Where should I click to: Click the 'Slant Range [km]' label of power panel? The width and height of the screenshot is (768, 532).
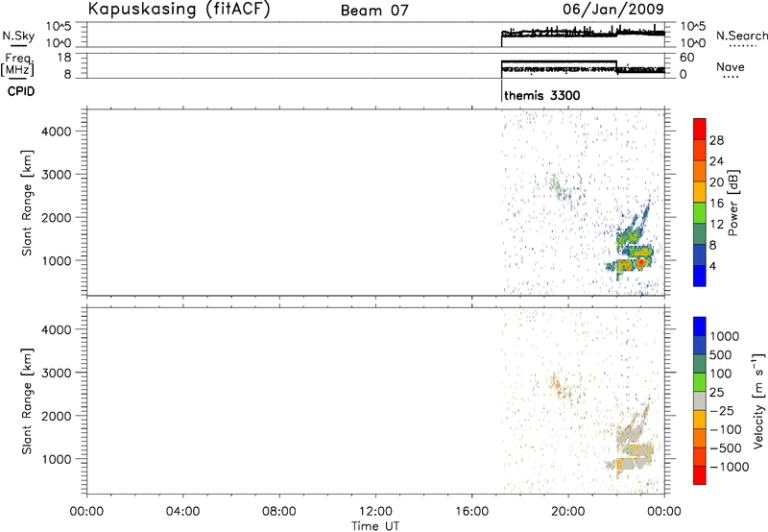(27, 203)
